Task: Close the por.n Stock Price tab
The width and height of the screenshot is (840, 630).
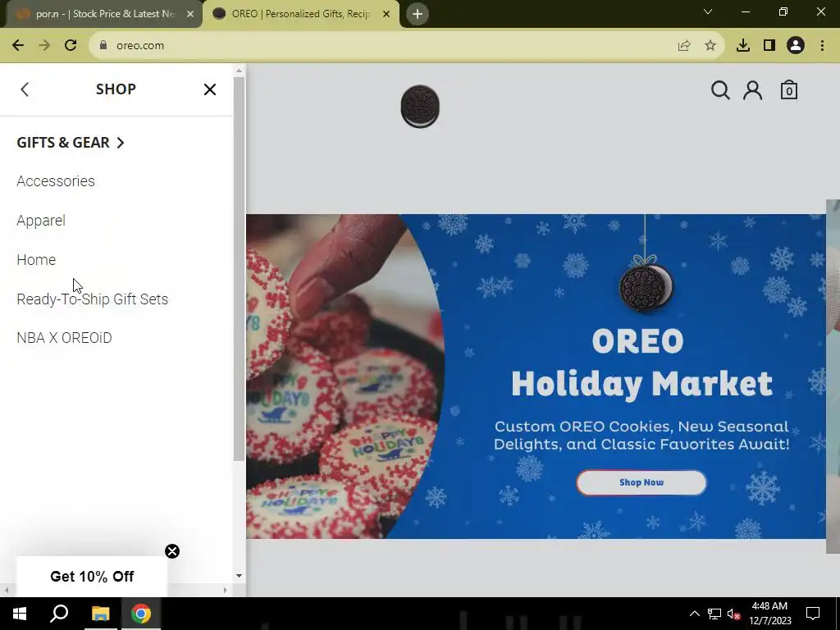Action: pyautogui.click(x=190, y=14)
